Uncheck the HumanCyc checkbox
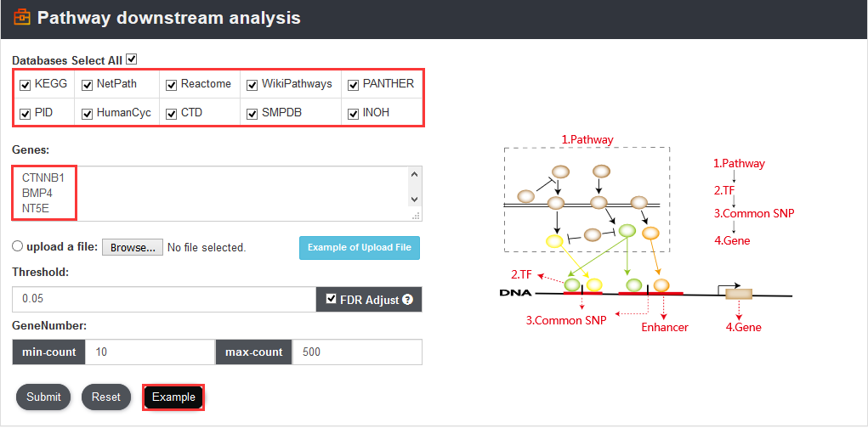 click(x=87, y=113)
